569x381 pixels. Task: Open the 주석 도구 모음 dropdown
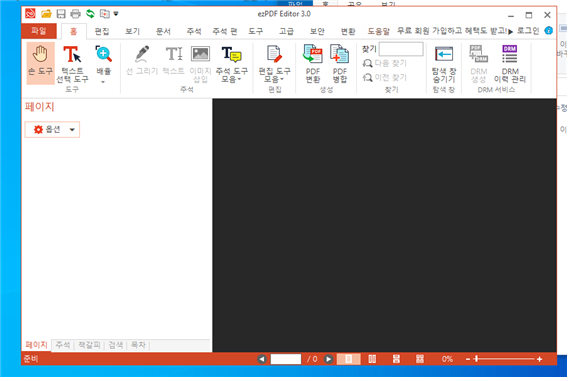tap(232, 64)
